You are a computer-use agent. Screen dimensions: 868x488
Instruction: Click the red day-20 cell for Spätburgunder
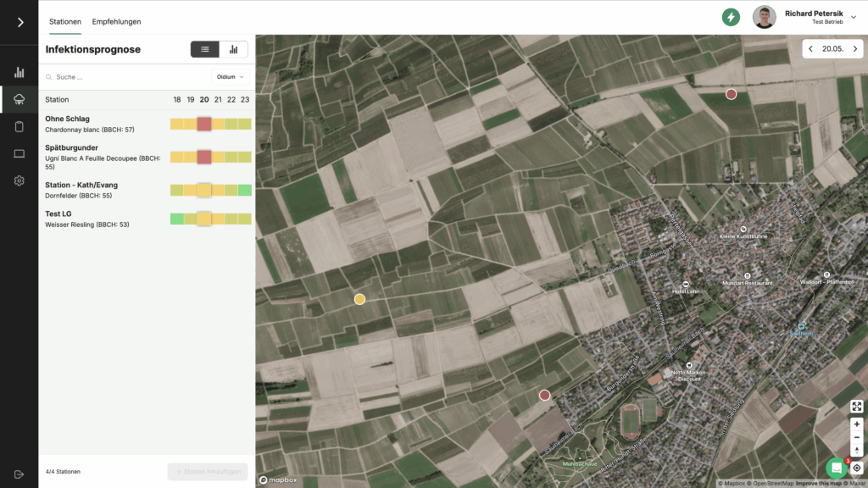pos(204,157)
